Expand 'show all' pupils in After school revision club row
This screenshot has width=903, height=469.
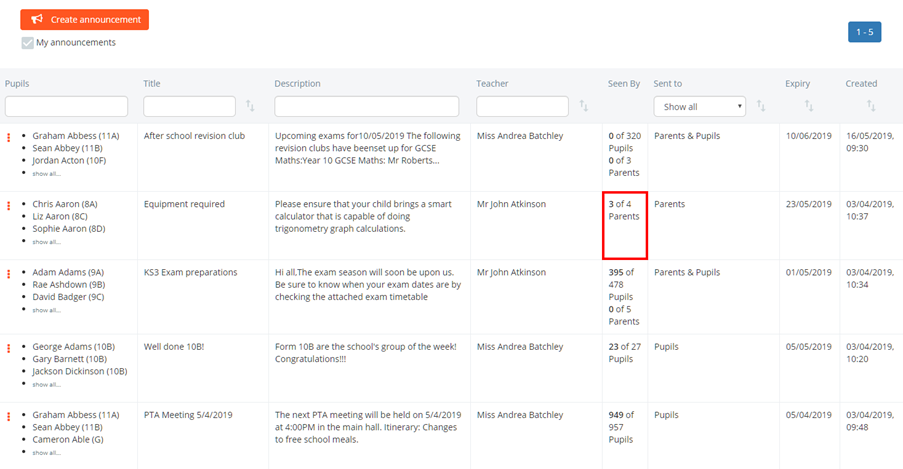46,173
